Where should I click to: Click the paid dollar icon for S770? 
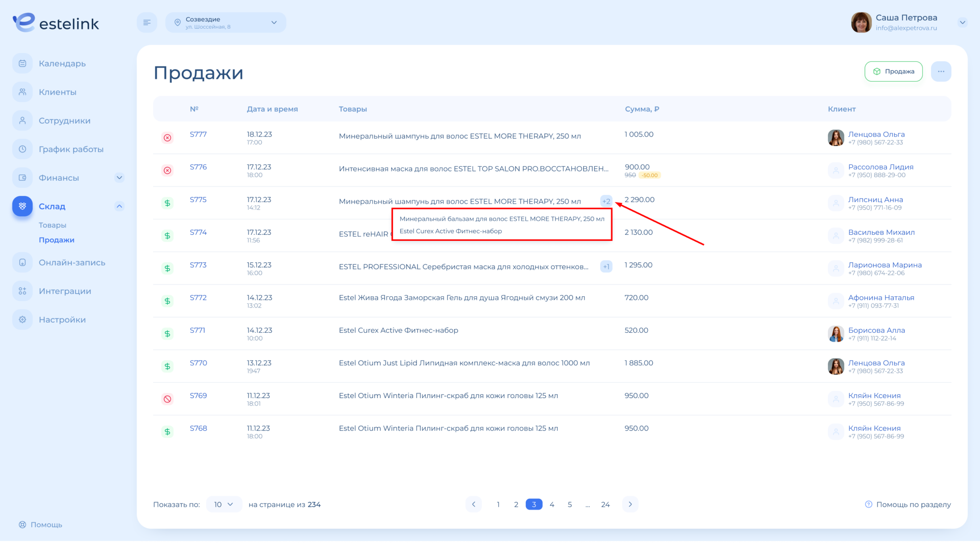pyautogui.click(x=167, y=366)
